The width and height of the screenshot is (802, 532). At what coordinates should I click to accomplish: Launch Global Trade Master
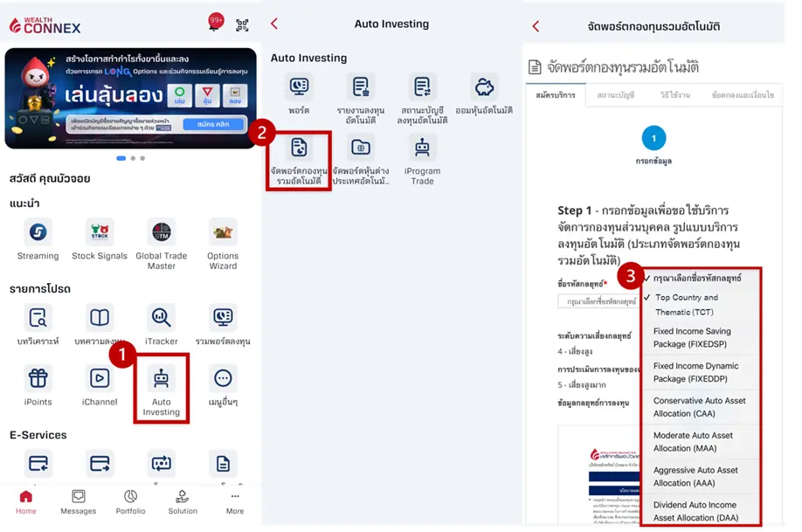pos(161,232)
